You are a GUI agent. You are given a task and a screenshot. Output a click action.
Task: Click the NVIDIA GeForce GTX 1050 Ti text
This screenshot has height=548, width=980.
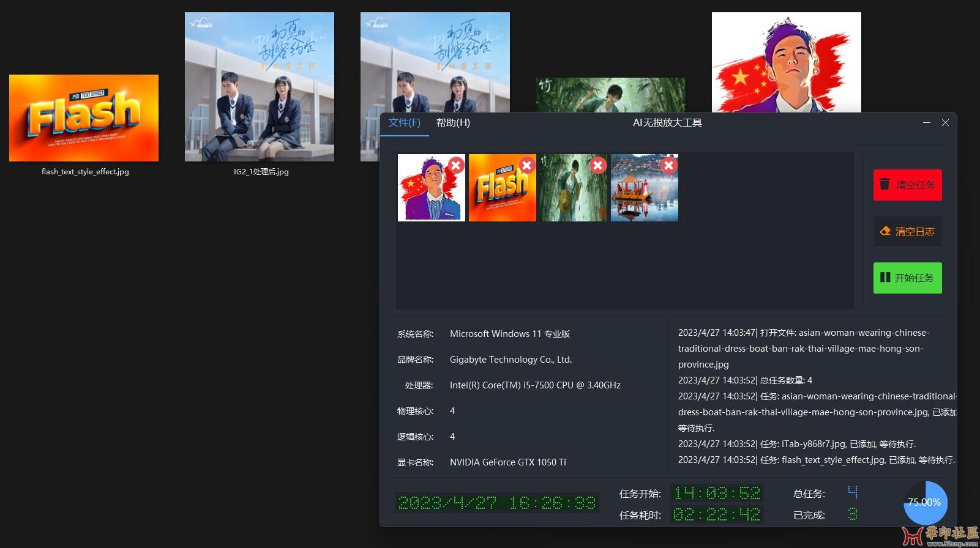pyautogui.click(x=508, y=462)
